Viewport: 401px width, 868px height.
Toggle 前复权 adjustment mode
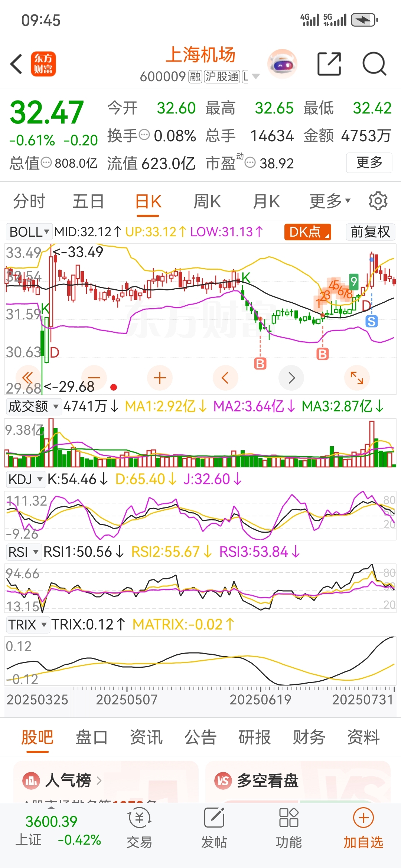click(x=370, y=232)
